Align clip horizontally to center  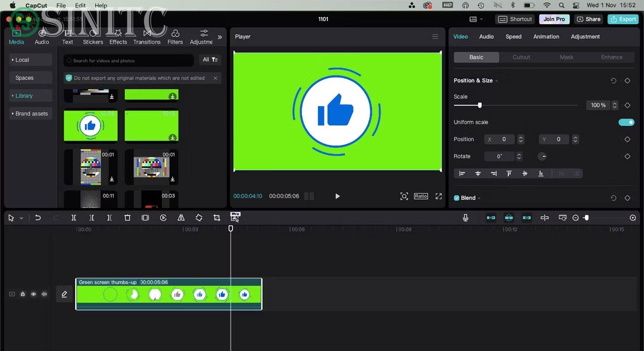(478, 174)
